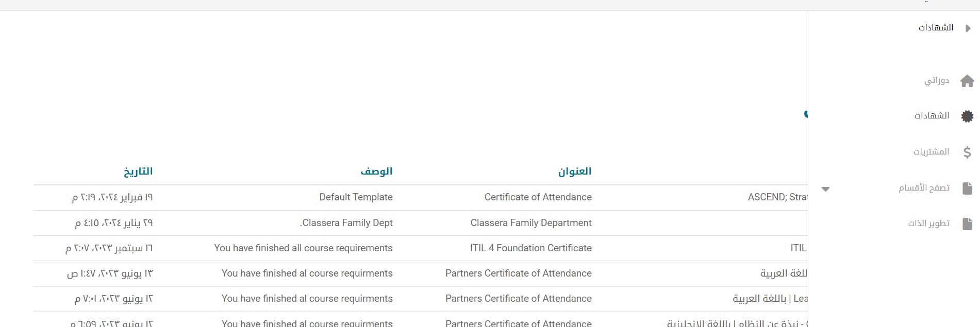Click the certificate badge icon in the sidebar

click(x=967, y=116)
